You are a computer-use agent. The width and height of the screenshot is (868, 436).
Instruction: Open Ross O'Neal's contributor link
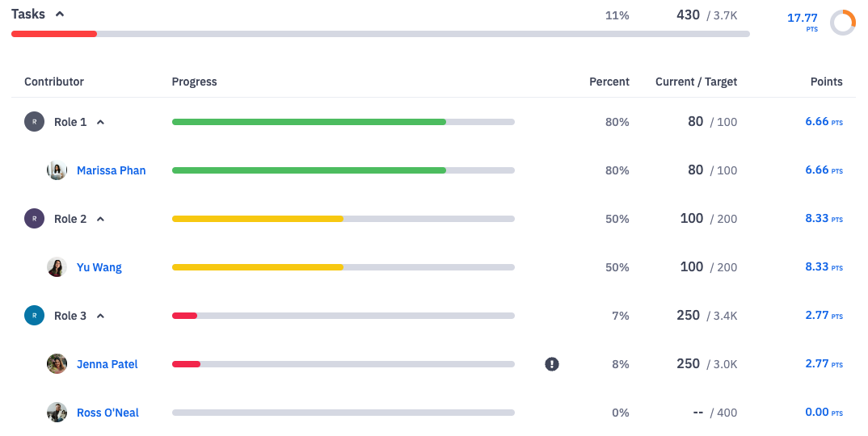point(107,413)
